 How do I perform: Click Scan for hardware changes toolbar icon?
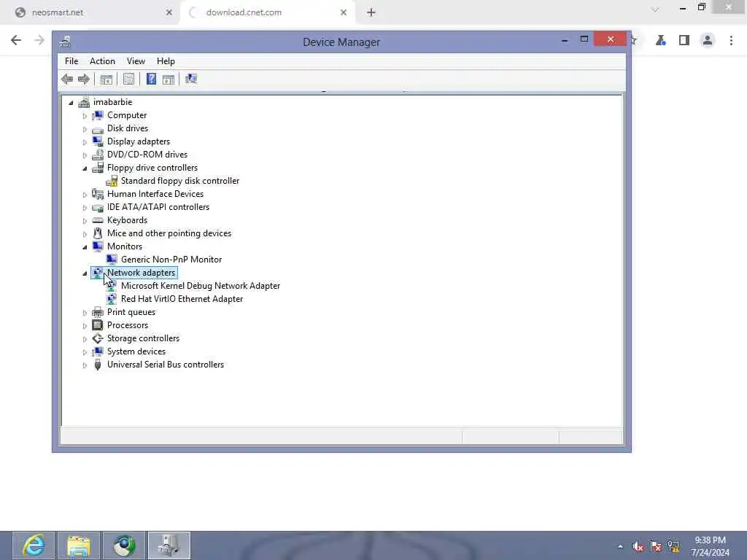pyautogui.click(x=191, y=79)
